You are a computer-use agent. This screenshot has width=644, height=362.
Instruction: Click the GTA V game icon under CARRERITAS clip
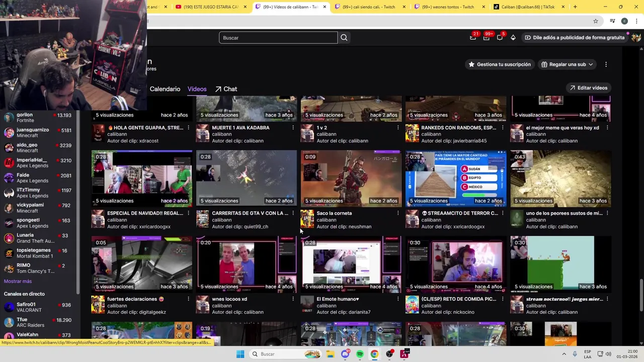pos(202,219)
